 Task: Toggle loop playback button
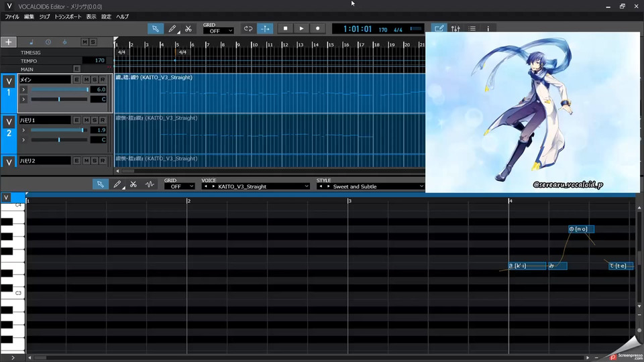click(x=248, y=28)
